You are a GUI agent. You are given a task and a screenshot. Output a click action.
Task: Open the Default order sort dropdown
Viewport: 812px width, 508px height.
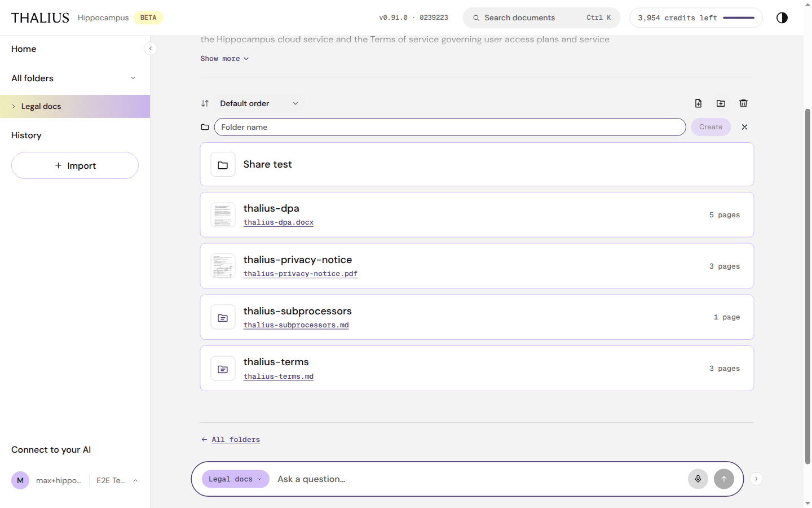(x=259, y=103)
